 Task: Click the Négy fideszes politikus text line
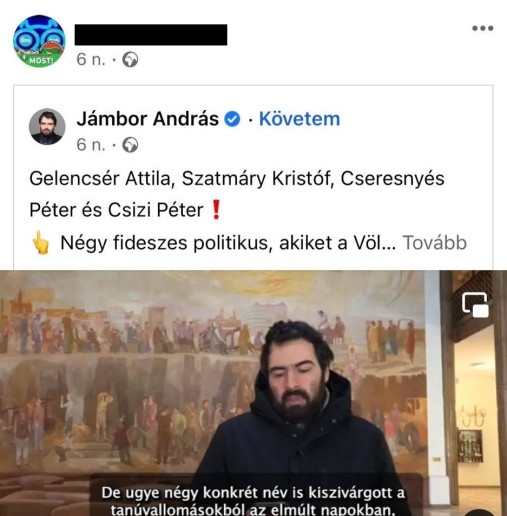tap(228, 243)
